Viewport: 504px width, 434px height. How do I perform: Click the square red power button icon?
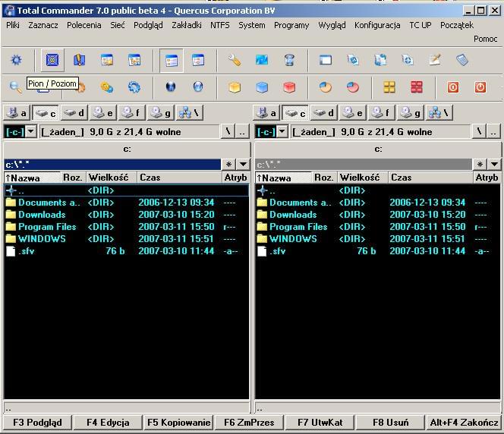[453, 87]
